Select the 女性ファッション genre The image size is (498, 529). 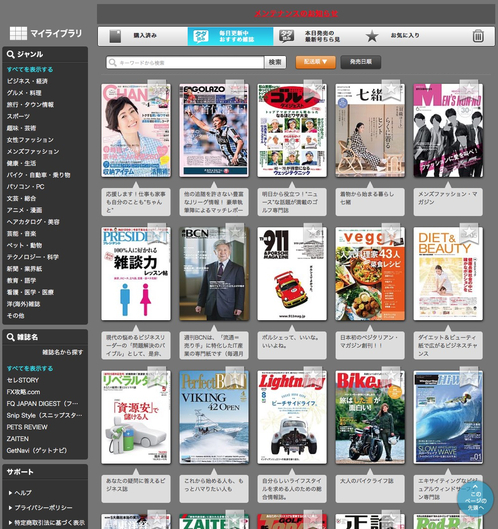point(30,140)
